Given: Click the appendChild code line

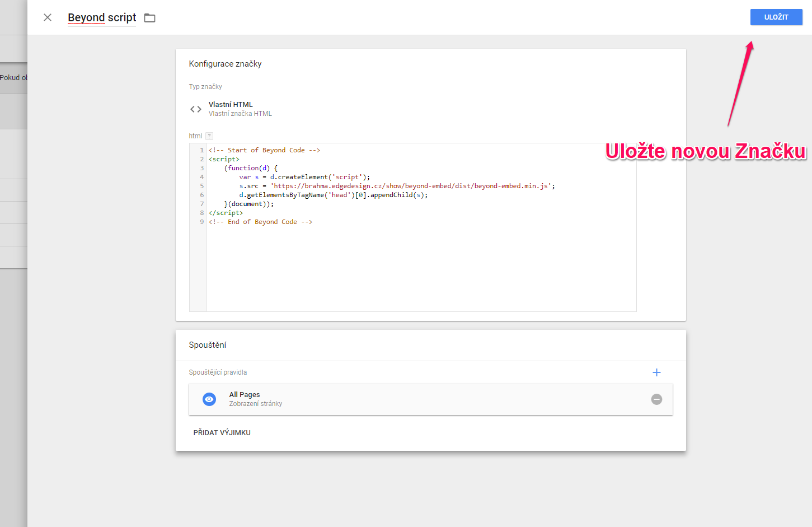Looking at the screenshot, I should (334, 195).
